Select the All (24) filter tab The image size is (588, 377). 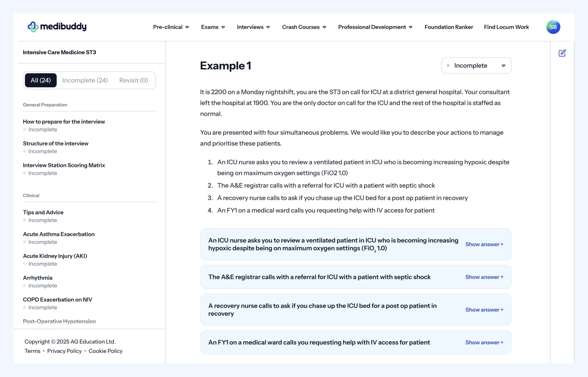click(x=41, y=80)
